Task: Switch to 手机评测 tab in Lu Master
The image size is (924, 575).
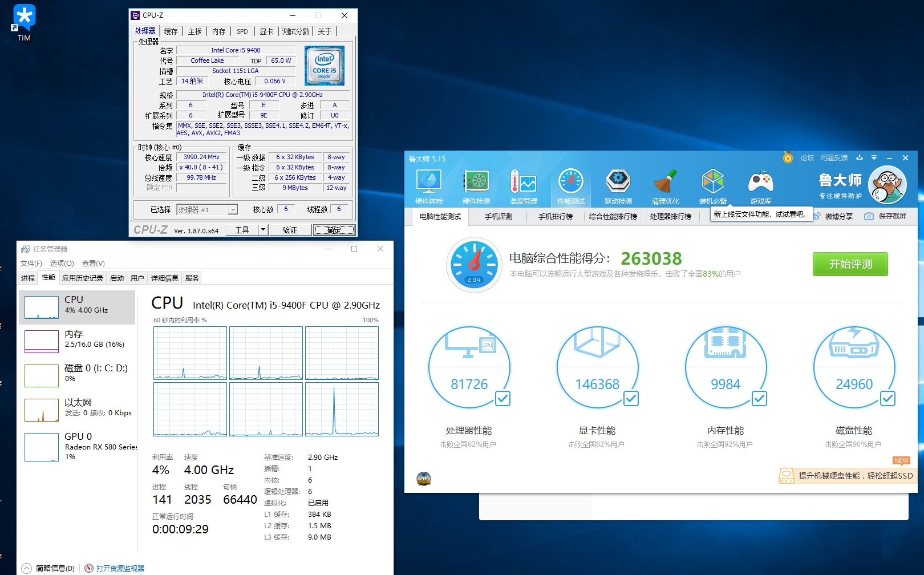Action: [499, 217]
